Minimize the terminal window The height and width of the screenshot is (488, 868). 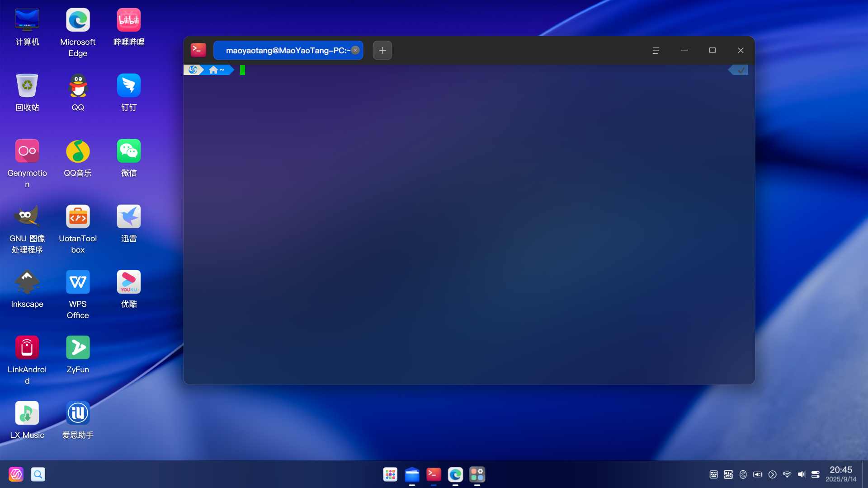(x=684, y=50)
